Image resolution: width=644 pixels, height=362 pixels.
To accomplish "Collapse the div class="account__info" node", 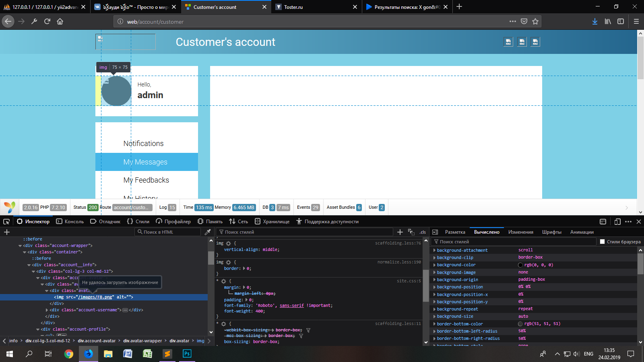I will tap(29, 265).
